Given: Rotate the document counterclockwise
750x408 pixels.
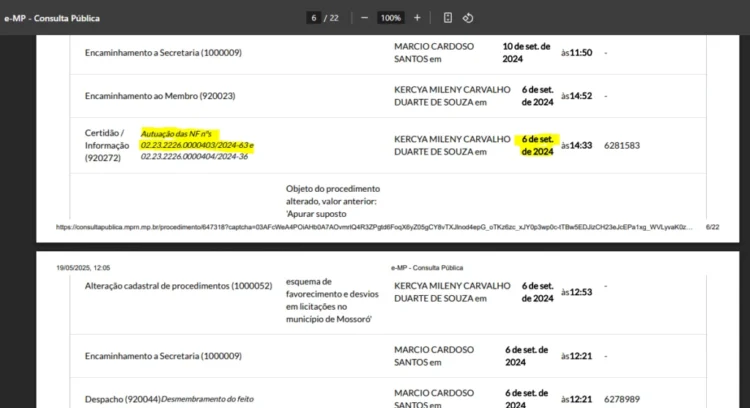Looking at the screenshot, I should click(468, 18).
